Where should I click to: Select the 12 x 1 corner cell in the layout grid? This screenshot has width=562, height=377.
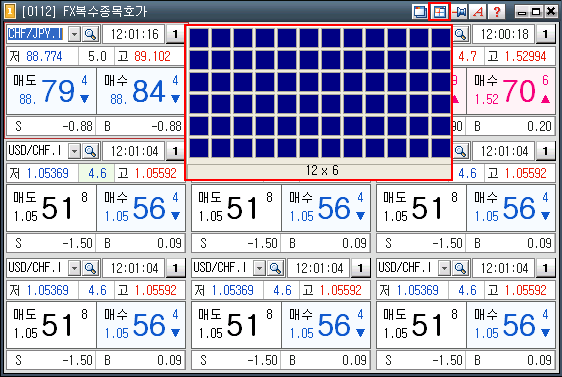click(440, 38)
